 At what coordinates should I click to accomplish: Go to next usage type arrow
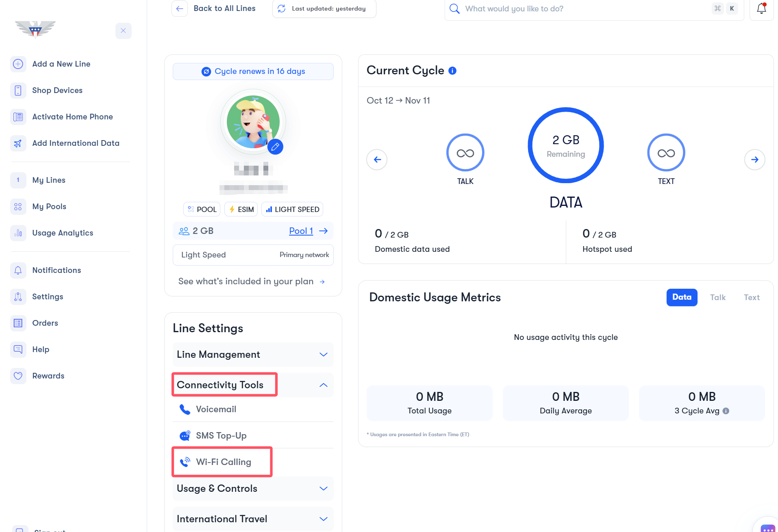pyautogui.click(x=754, y=160)
